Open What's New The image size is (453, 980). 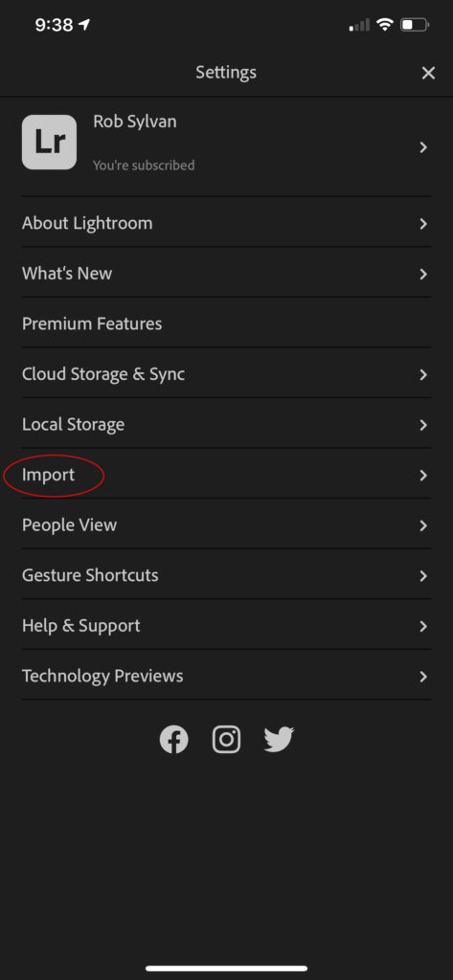click(x=226, y=273)
